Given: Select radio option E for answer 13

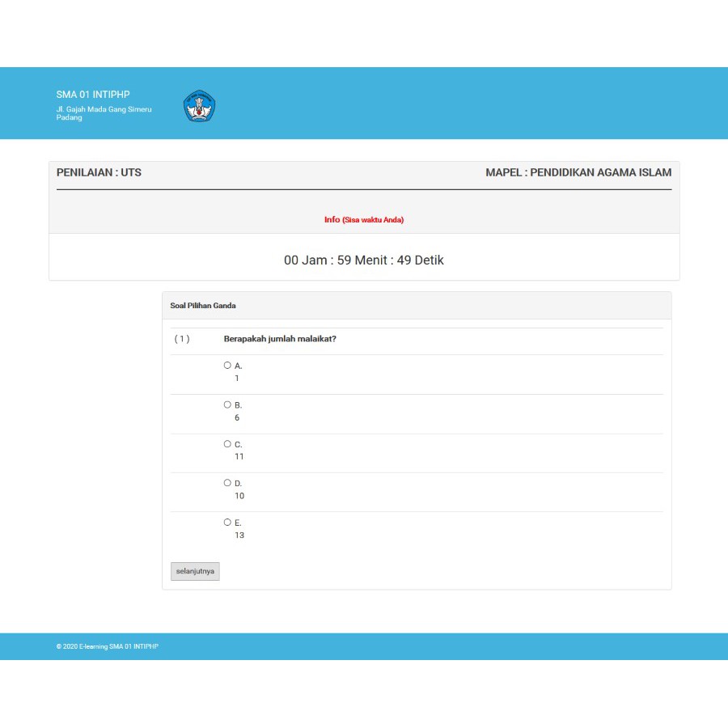Looking at the screenshot, I should (226, 522).
